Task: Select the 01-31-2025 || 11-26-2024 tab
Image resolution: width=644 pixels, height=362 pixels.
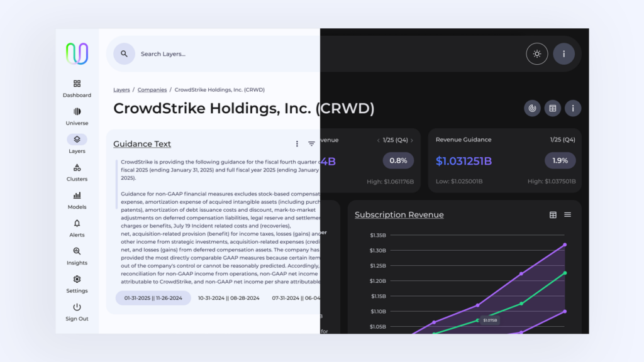Action: (x=153, y=298)
